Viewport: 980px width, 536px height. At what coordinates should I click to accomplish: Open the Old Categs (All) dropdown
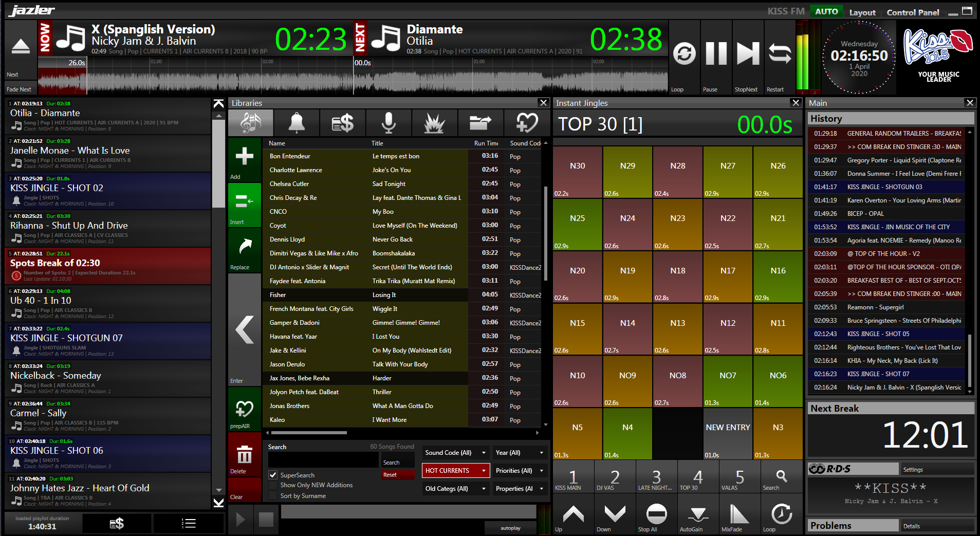(x=455, y=489)
